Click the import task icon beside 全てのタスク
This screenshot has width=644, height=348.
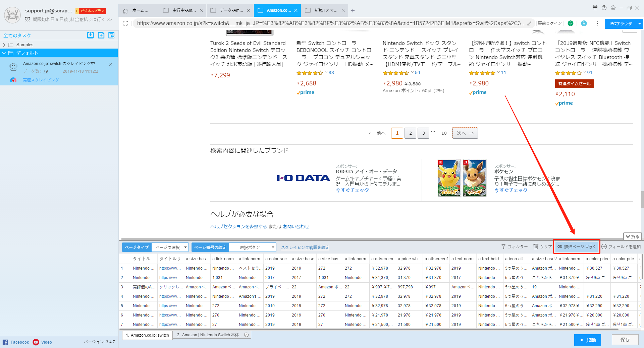coord(90,35)
